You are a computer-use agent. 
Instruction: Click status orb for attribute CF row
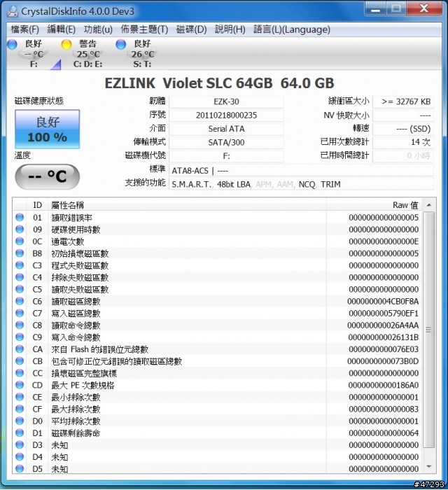[20, 409]
